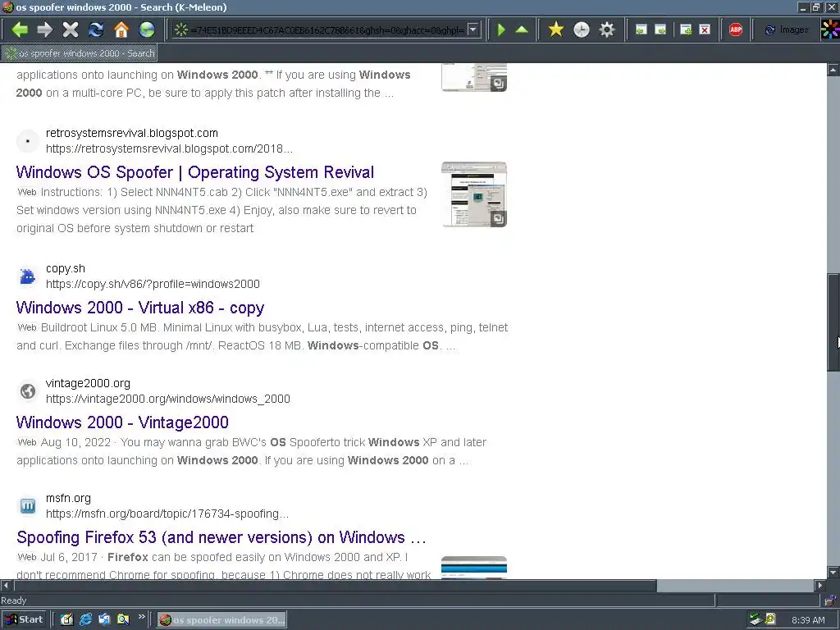Click the 8:39 AM tray clock

point(808,620)
